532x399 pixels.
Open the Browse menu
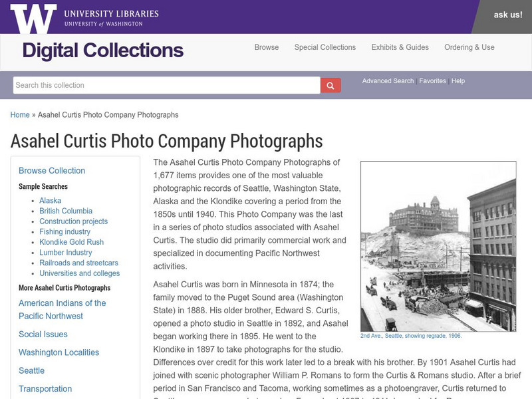[x=267, y=47]
